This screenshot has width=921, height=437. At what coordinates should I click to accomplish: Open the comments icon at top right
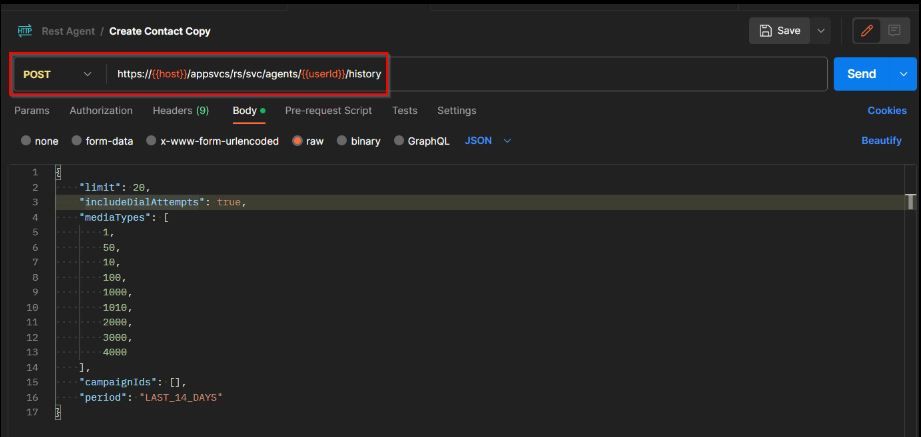[894, 31]
